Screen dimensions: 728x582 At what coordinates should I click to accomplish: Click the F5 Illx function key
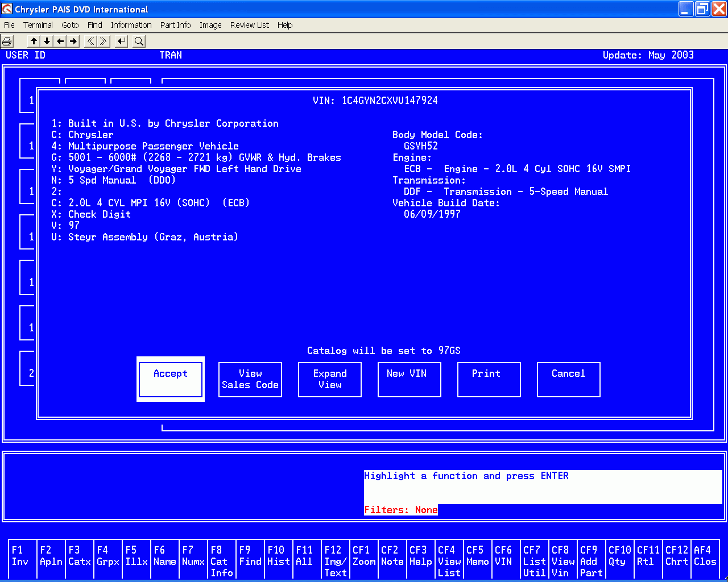pos(136,560)
